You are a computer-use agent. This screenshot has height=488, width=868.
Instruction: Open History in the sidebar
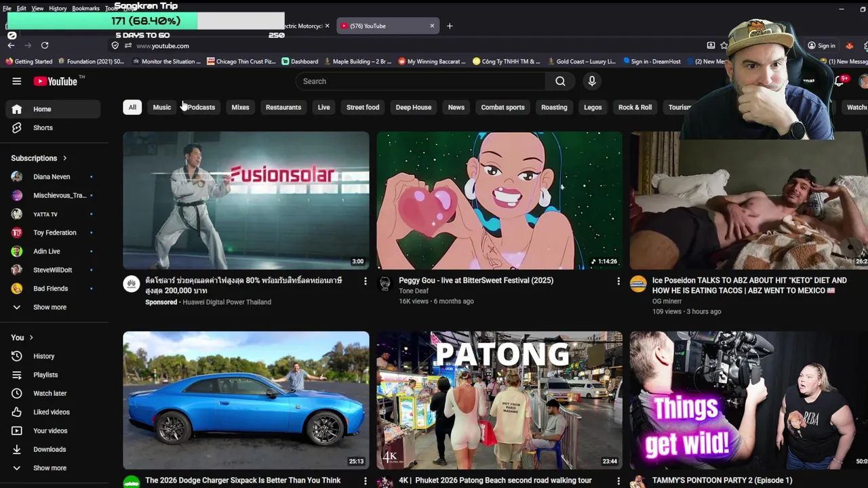point(54,356)
